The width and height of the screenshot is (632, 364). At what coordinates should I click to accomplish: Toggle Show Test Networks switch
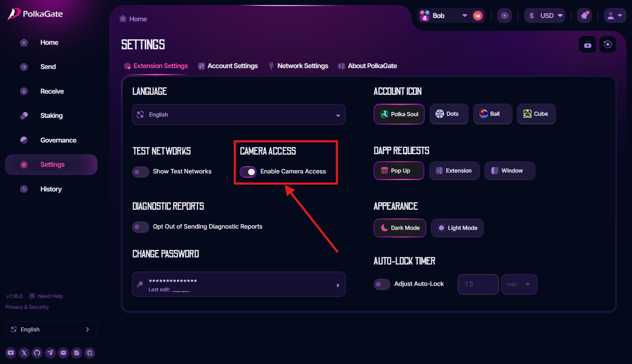point(140,172)
